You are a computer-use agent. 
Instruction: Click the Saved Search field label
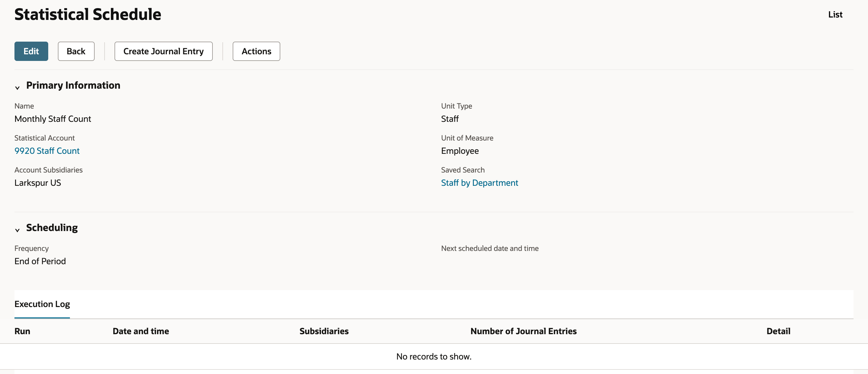pos(463,170)
